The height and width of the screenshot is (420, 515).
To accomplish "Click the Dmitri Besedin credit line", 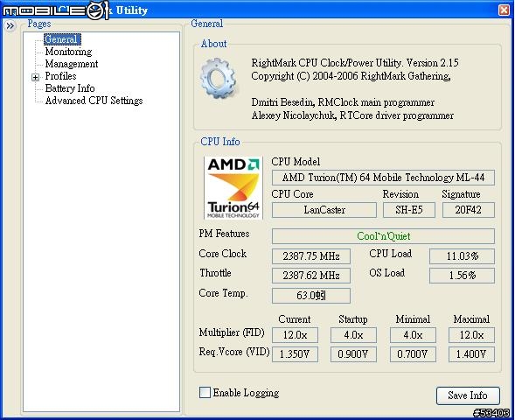I will click(x=343, y=102).
